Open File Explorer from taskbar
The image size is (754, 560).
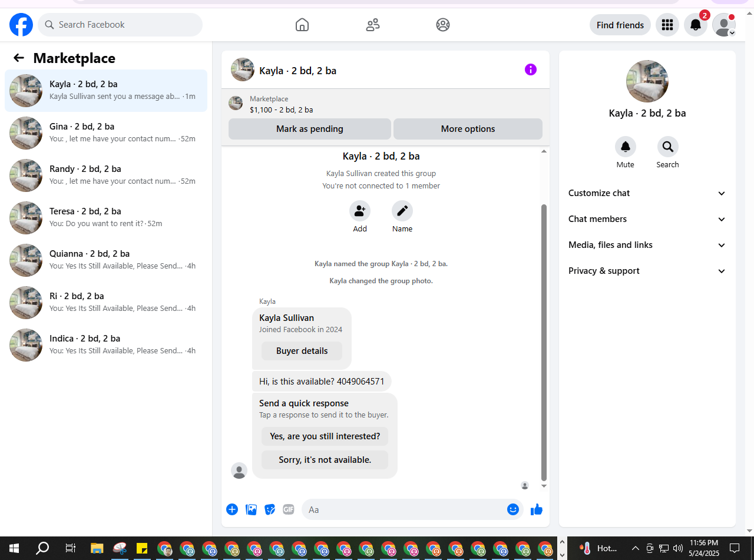pos(97,548)
